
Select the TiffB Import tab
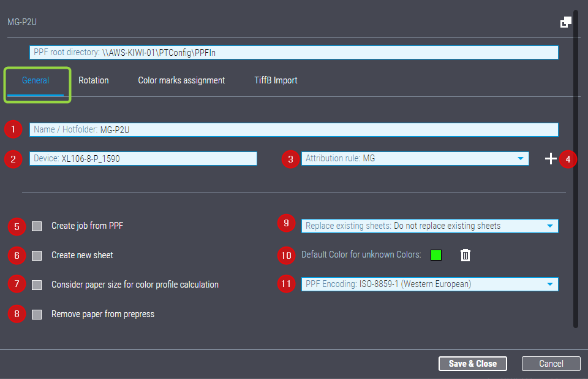click(x=276, y=80)
